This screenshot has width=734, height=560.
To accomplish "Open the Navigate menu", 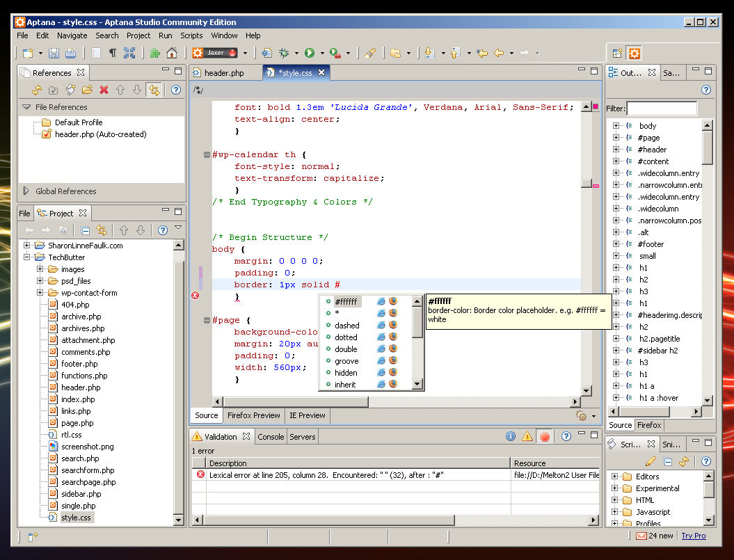I will pyautogui.click(x=72, y=35).
